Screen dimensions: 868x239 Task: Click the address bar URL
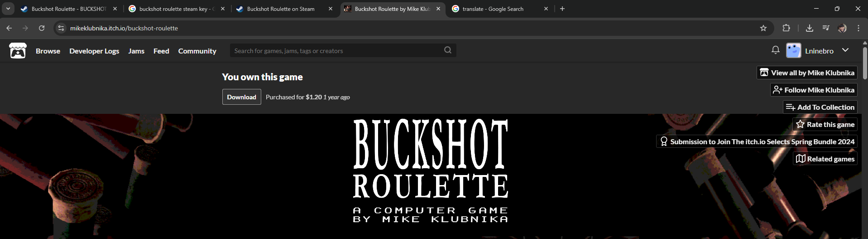124,28
